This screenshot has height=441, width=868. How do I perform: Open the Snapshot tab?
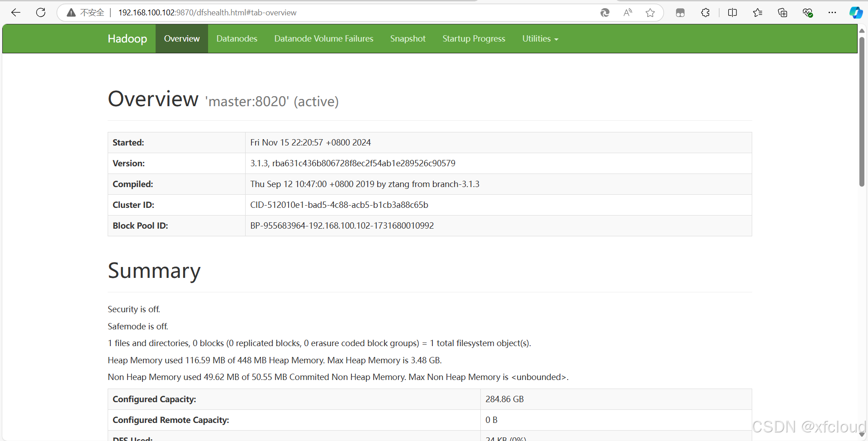tap(408, 39)
